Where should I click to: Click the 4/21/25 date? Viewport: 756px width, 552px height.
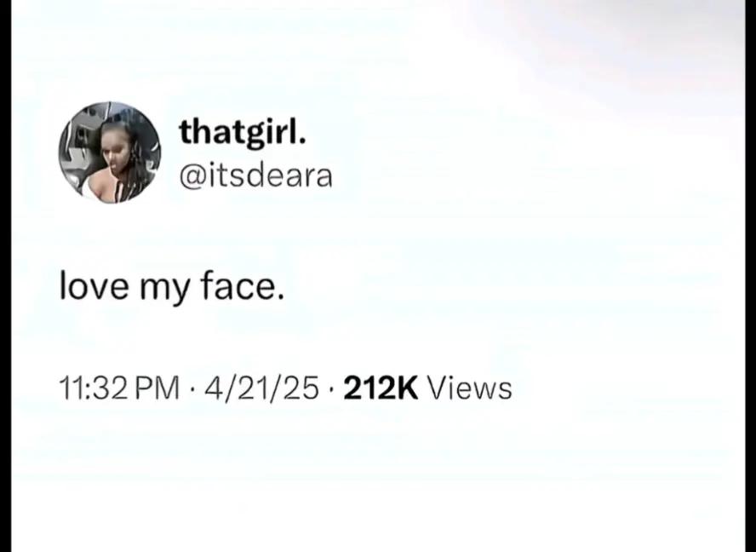pyautogui.click(x=262, y=388)
